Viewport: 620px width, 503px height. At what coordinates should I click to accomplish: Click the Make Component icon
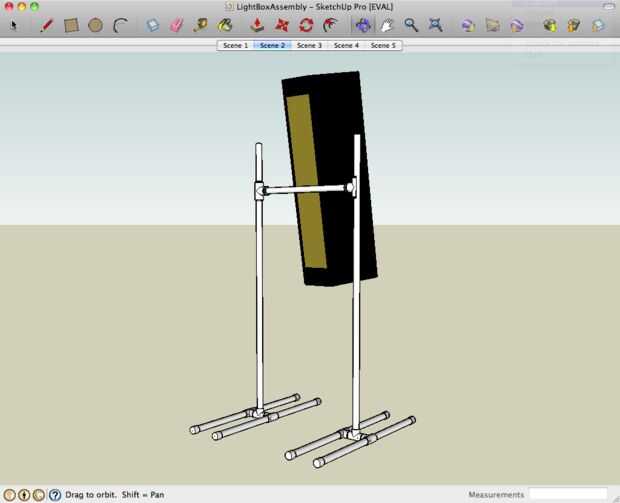pyautogui.click(x=153, y=25)
